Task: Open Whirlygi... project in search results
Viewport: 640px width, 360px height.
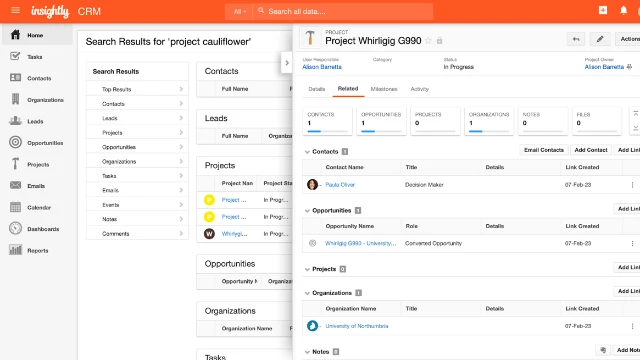Action: [x=234, y=234]
